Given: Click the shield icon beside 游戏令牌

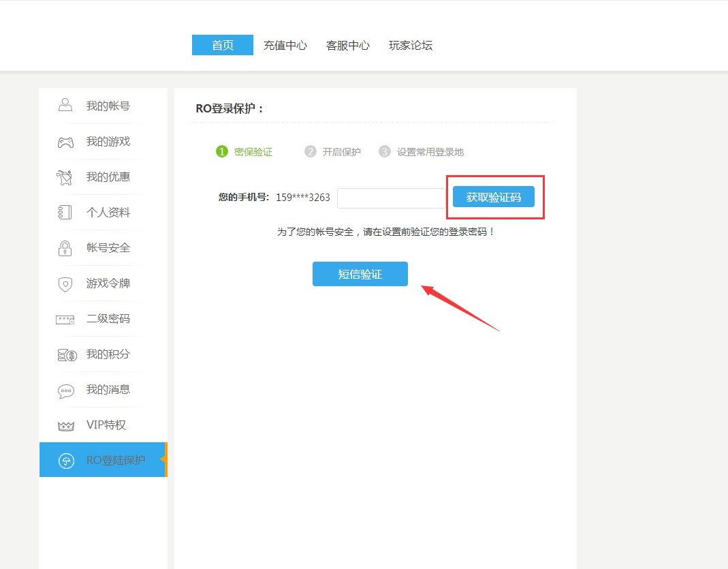Looking at the screenshot, I should [x=65, y=283].
